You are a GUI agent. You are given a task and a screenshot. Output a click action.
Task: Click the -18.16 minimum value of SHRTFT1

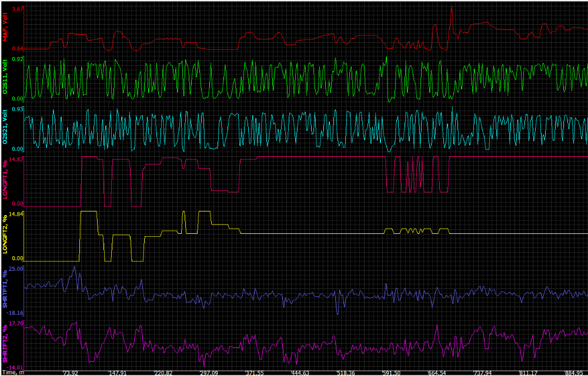click(15, 313)
